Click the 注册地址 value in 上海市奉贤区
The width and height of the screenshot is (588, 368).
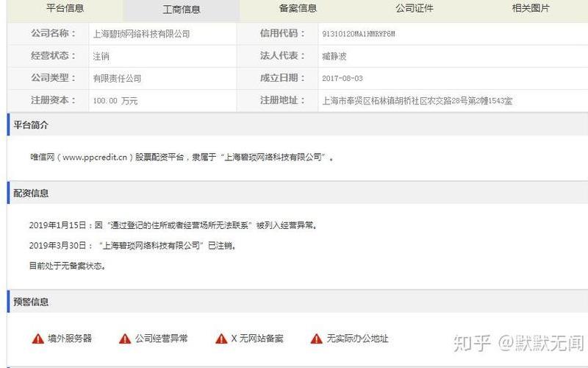417,101
